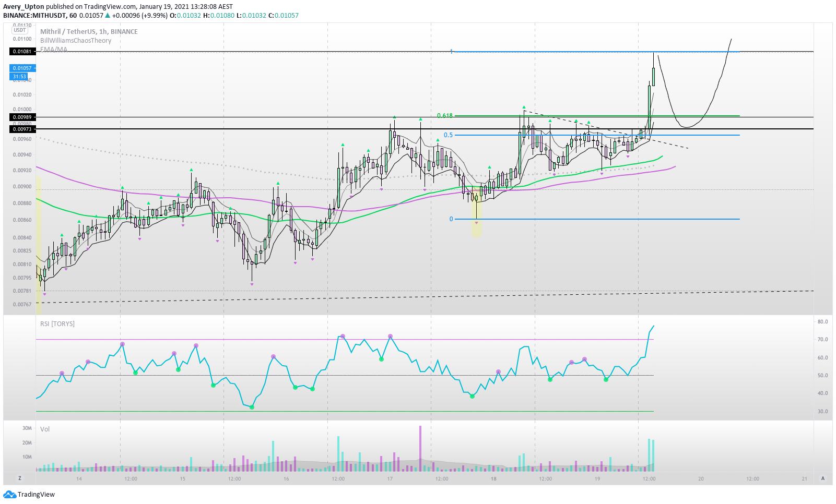The image size is (836, 504).
Task: Click the 0.00940 price axis label
Action: [x=22, y=154]
